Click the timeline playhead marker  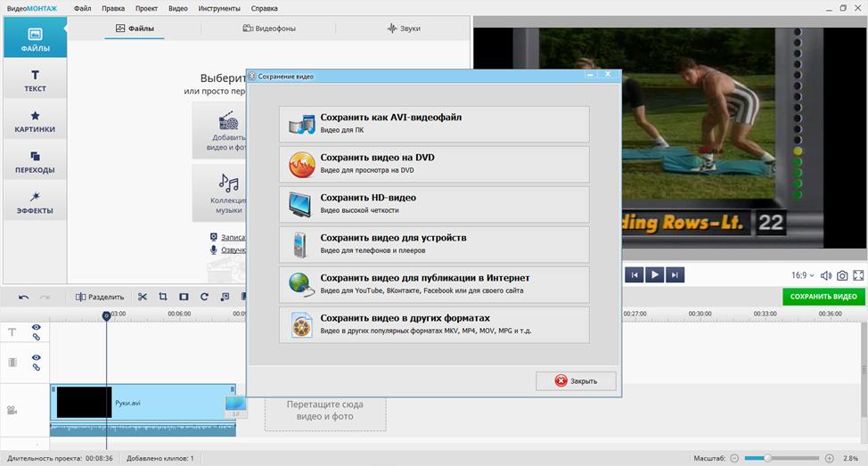pos(106,315)
